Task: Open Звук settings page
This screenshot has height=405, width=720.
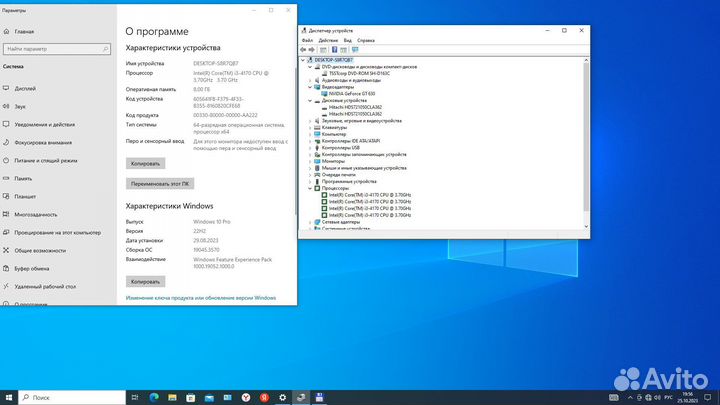Action: click(20, 107)
